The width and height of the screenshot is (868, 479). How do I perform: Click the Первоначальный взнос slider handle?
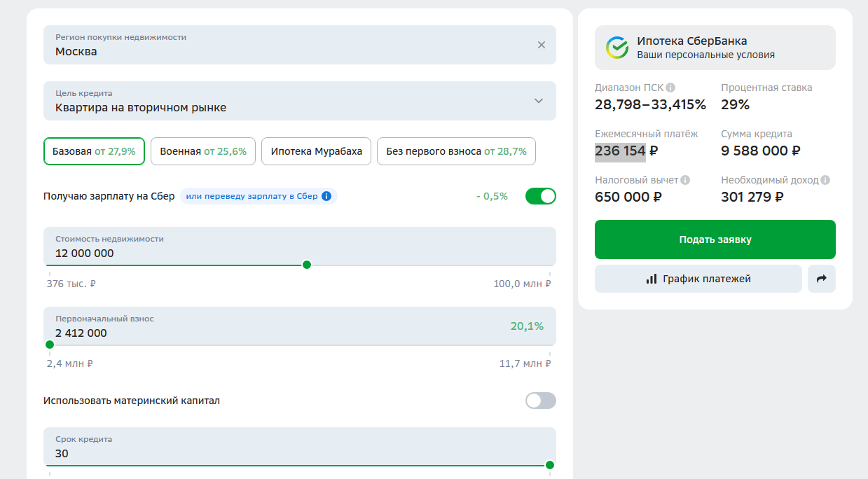pos(50,345)
